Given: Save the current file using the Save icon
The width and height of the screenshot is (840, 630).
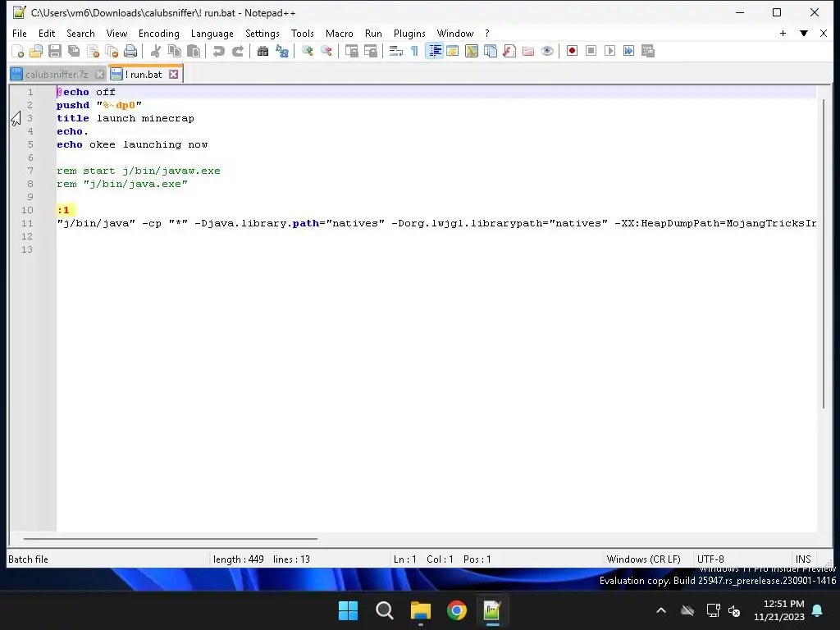Looking at the screenshot, I should (x=55, y=52).
